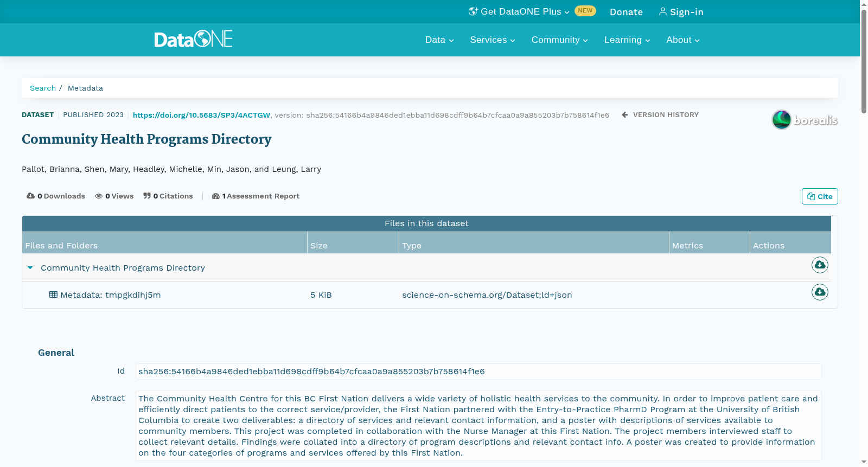Open the Learning menu
This screenshot has width=868, height=467.
pos(627,40)
